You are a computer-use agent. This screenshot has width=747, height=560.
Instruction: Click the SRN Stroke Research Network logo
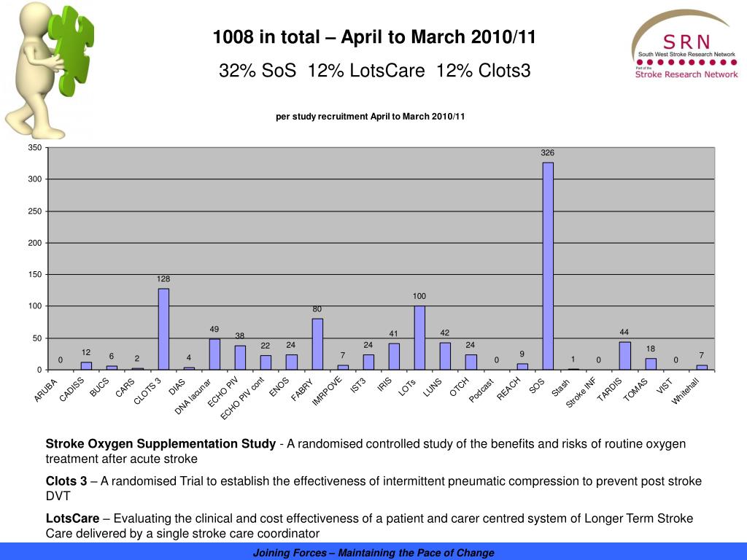click(685, 45)
